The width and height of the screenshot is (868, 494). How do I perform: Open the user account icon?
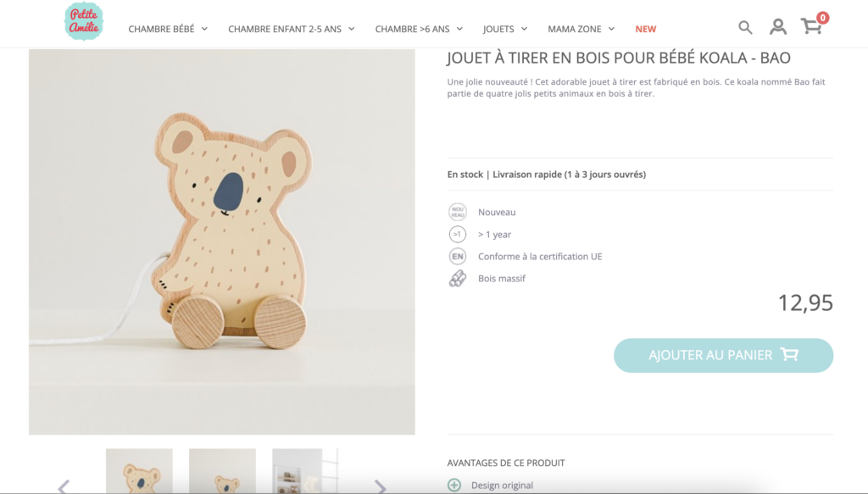(x=777, y=27)
